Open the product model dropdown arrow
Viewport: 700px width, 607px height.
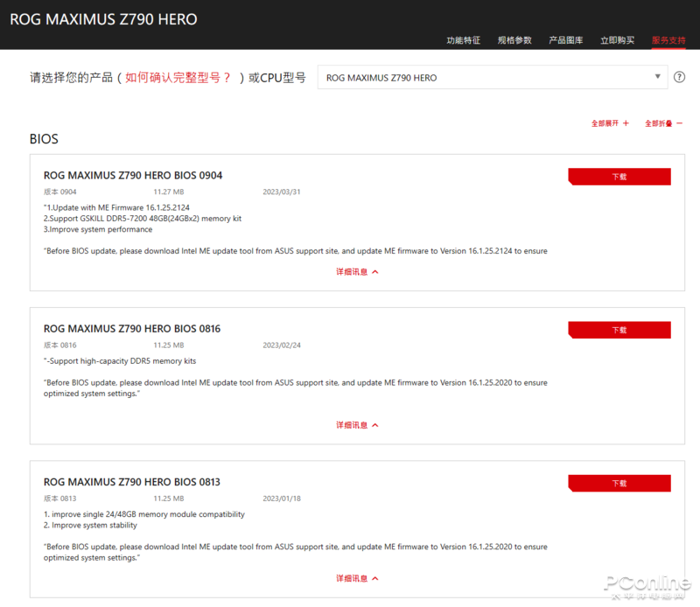pos(658,76)
